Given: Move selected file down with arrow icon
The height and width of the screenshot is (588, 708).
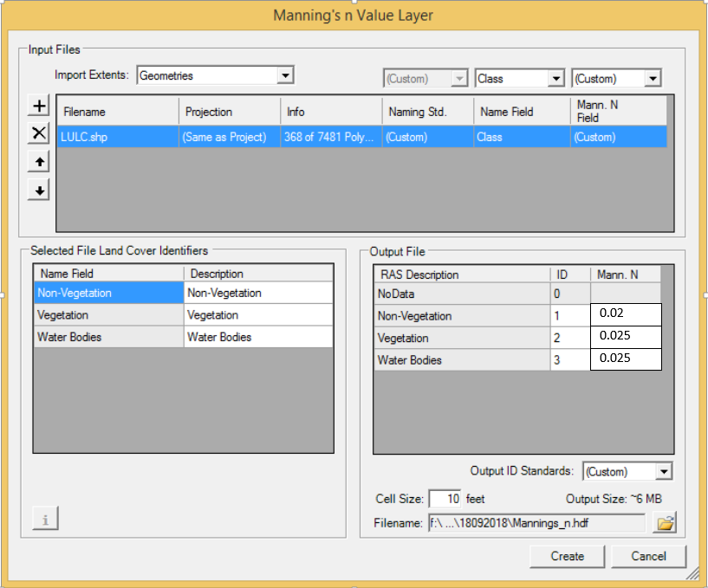Looking at the screenshot, I should click(x=38, y=190).
